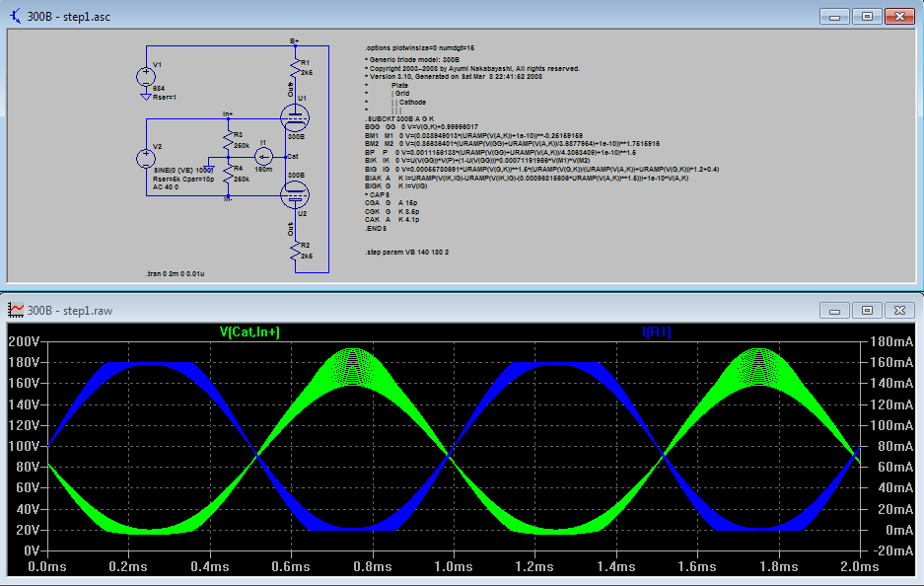The height and width of the screenshot is (586, 924).
Task: Click the B+ net label
Action: 294,40
